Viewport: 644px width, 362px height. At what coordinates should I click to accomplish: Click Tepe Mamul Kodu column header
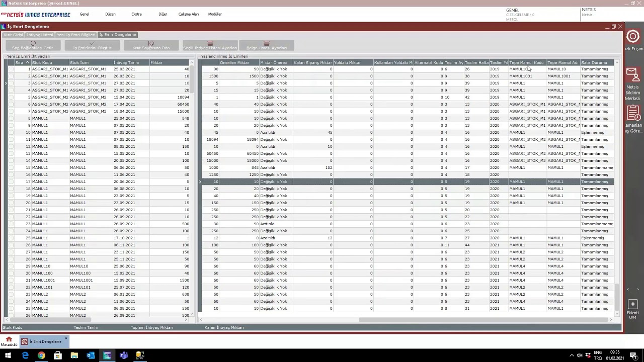527,62
